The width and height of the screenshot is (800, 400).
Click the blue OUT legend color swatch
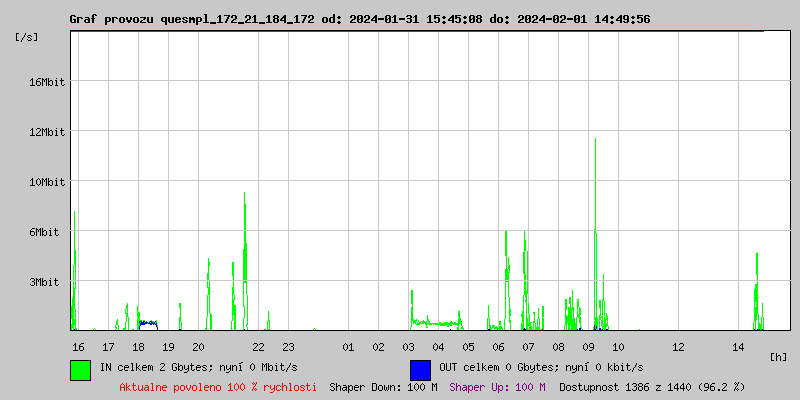[x=420, y=369]
